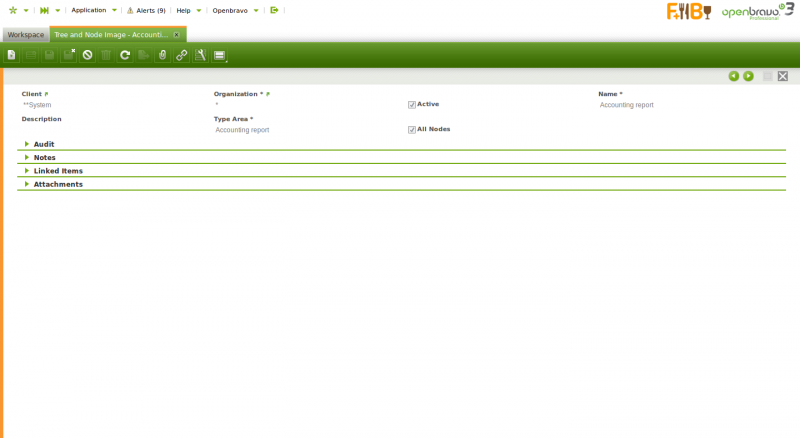This screenshot has height=438, width=800.
Task: Click the Quick Launch fast-forward icon
Action: [44, 10]
